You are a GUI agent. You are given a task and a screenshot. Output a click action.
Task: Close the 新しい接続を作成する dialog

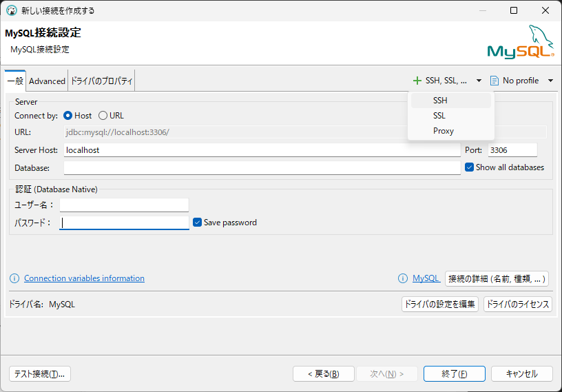[x=545, y=10]
